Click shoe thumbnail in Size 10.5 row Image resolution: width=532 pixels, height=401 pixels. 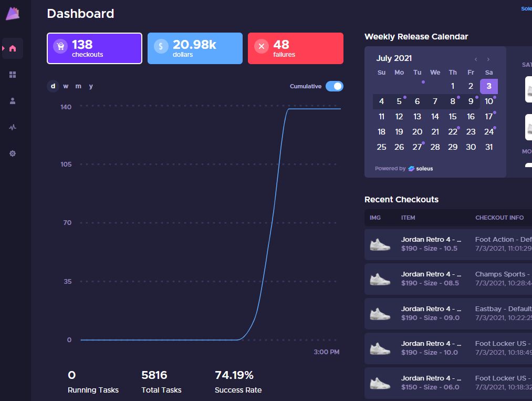[380, 244]
